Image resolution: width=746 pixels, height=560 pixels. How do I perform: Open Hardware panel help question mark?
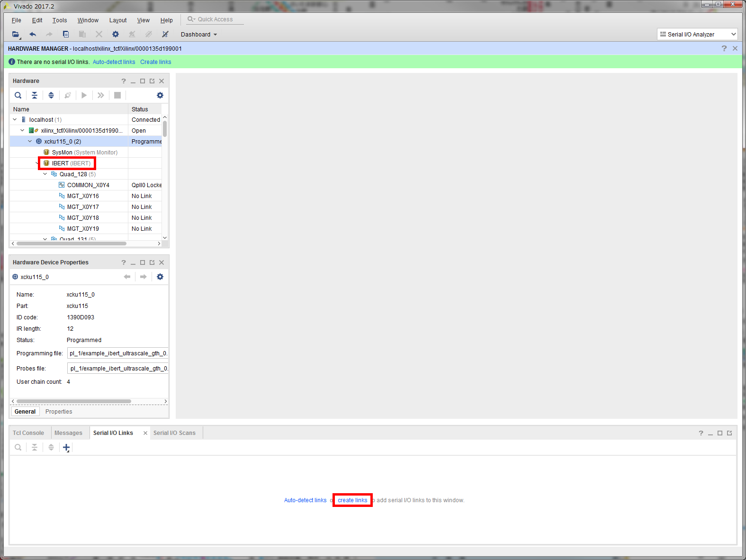[x=124, y=81]
